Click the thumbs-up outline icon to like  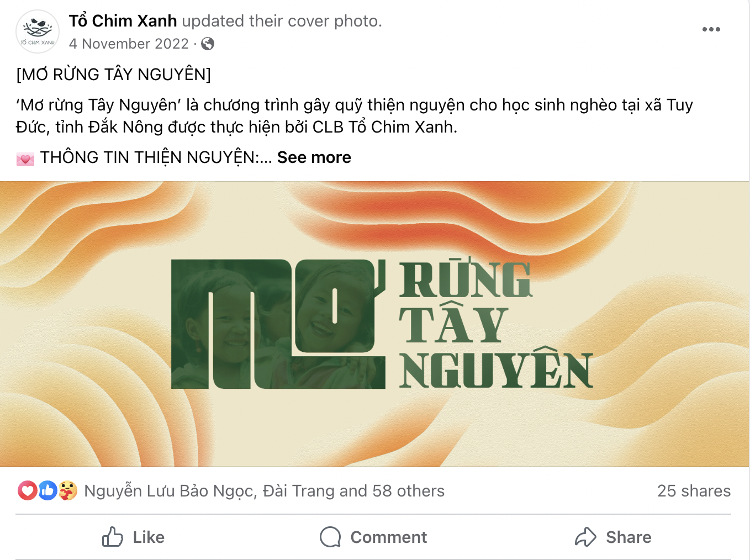pos(113,537)
